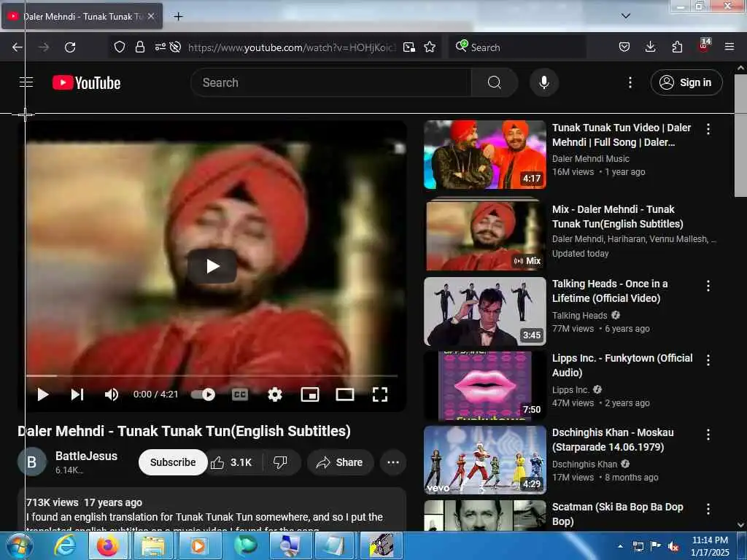The image size is (747, 560).
Task: Open options for Dschinghis Khan Moskau suggestion
Action: [708, 435]
